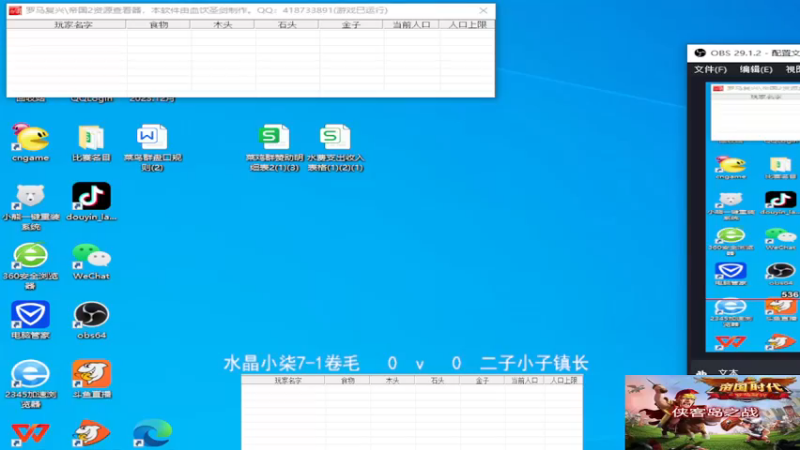The width and height of the screenshot is (800, 450).
Task: Click the 帝国时代 侠客岛之战 game banner
Action: click(712, 413)
